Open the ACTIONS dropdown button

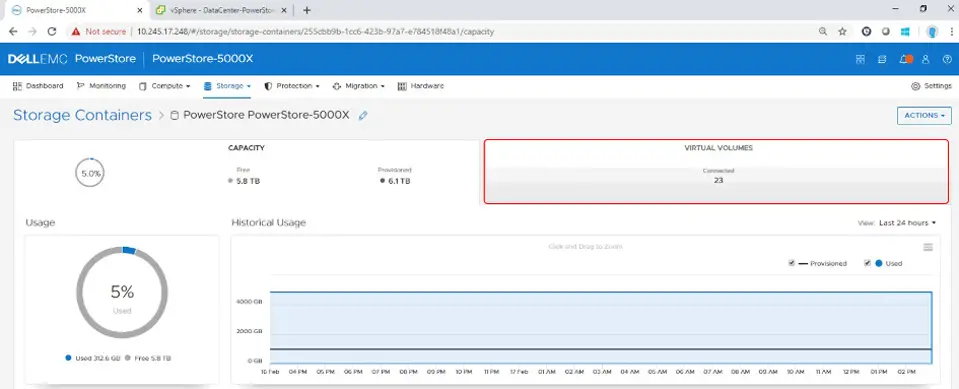[924, 115]
